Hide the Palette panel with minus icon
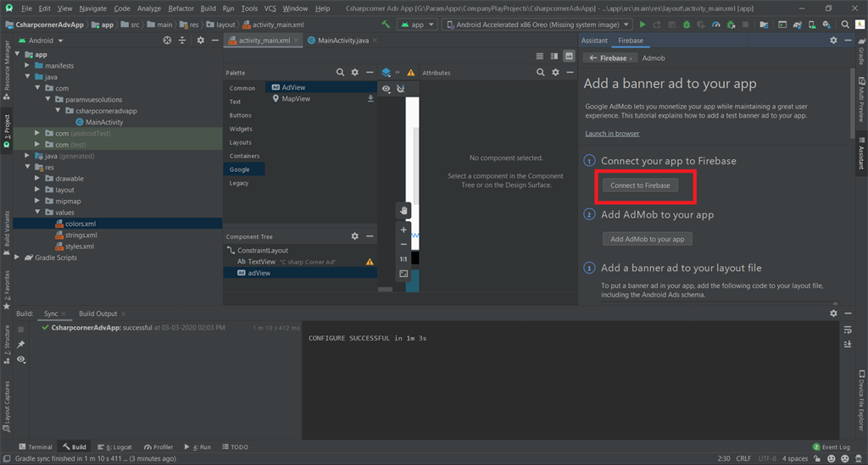 (370, 73)
